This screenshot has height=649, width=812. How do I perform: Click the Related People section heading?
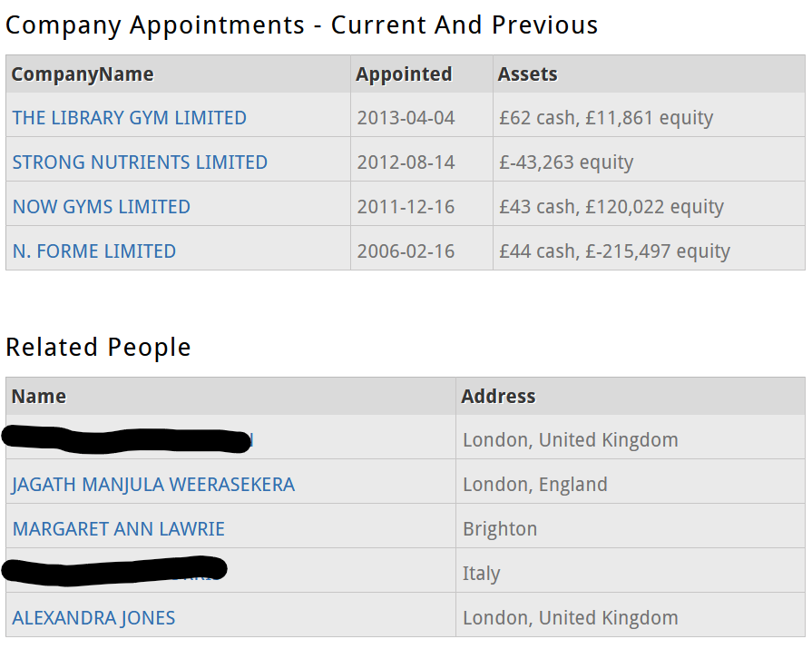click(x=98, y=348)
